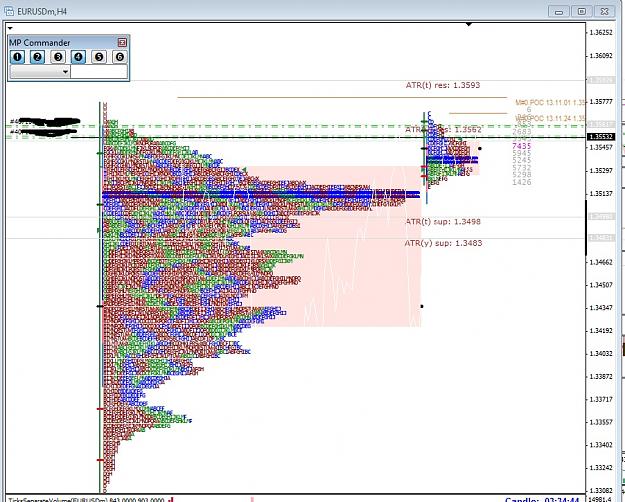Click the blue POC line of large profile
The width and height of the screenshot is (625, 502).
[x=261, y=195]
